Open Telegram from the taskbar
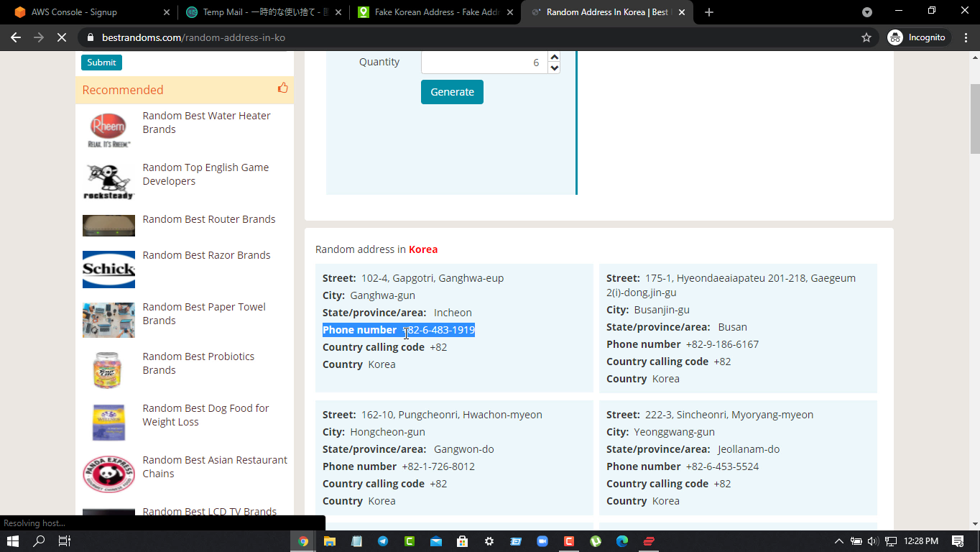This screenshot has width=980, height=552. point(383,541)
